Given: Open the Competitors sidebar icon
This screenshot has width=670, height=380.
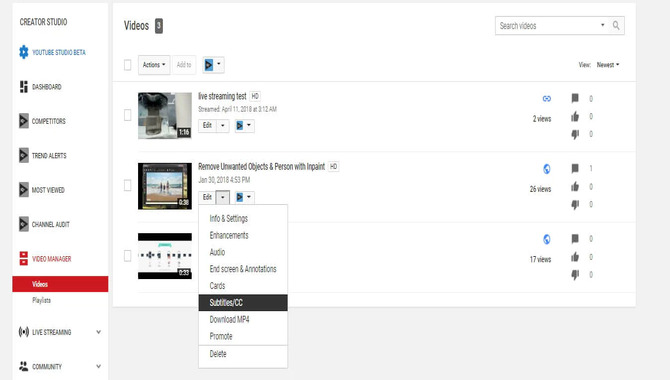Looking at the screenshot, I should pos(24,121).
